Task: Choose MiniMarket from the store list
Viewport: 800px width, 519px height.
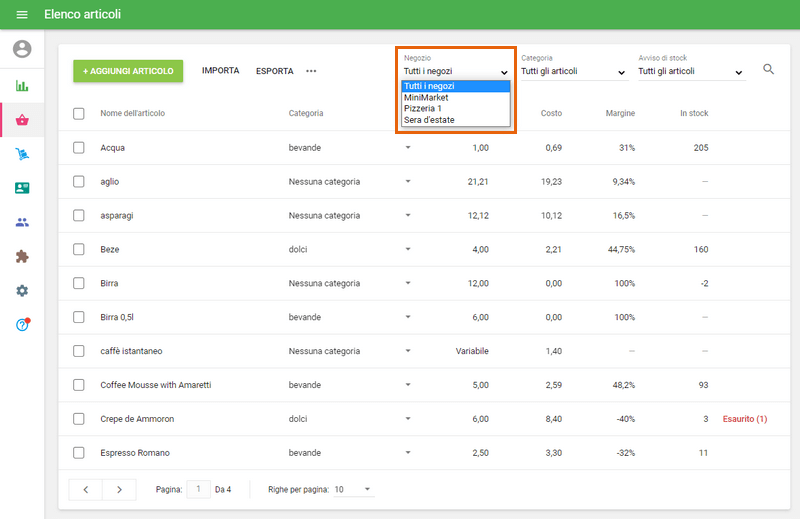Action: click(427, 98)
